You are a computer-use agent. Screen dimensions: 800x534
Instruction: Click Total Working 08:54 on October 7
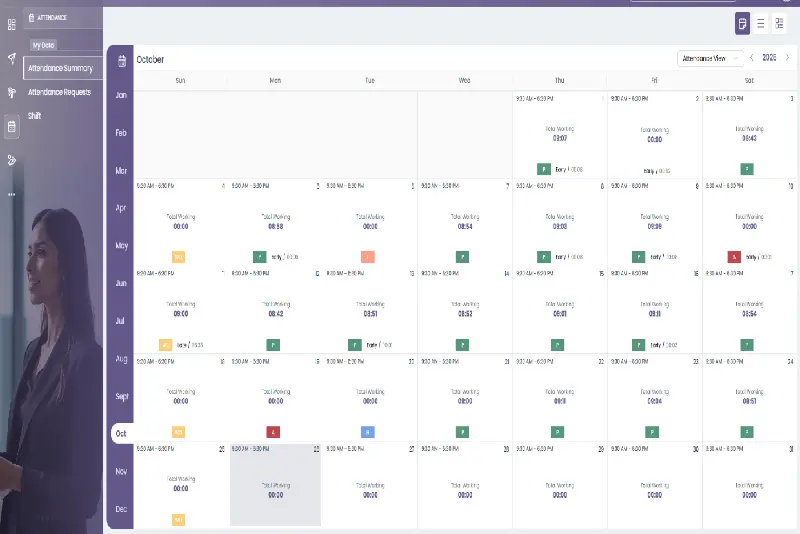tap(465, 221)
